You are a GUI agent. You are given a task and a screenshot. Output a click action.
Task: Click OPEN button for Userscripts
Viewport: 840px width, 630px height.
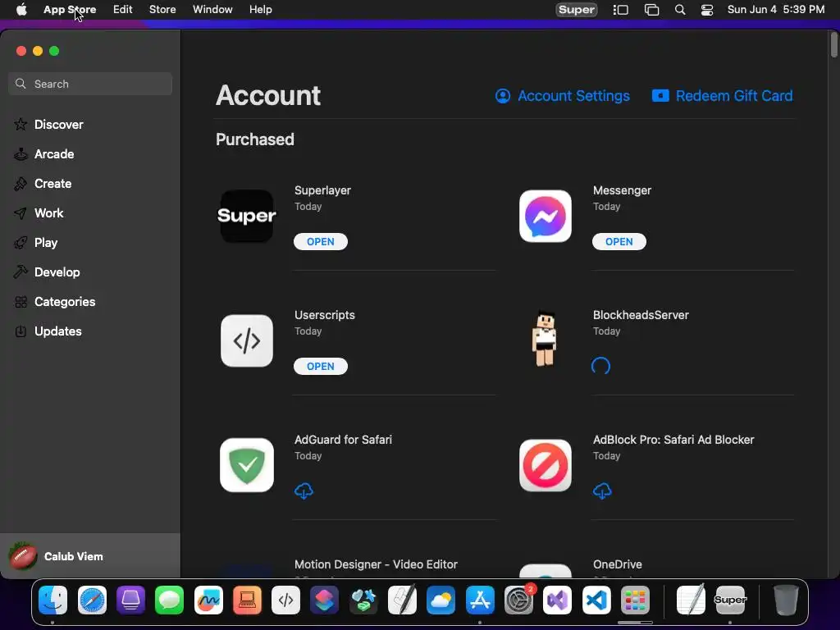321,367
